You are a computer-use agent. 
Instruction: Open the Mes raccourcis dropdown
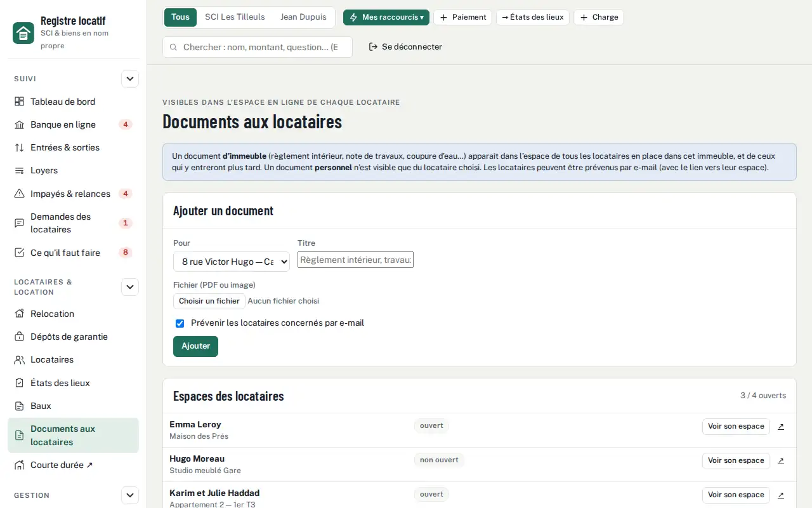click(386, 17)
